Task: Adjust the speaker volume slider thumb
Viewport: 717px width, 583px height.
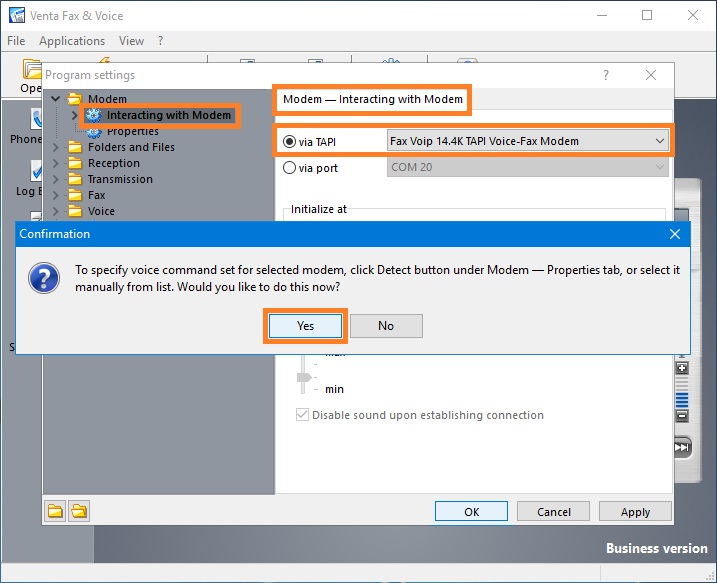Action: (x=304, y=377)
